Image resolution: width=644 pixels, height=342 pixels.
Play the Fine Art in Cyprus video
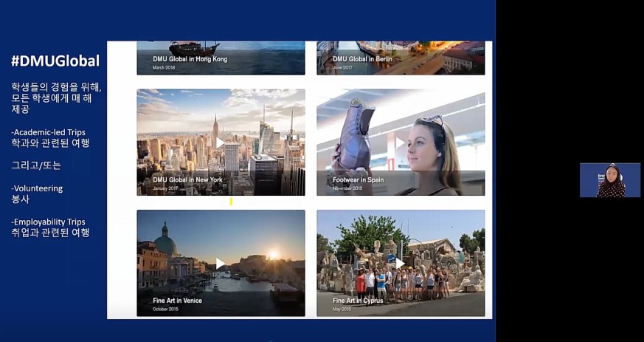click(x=400, y=264)
